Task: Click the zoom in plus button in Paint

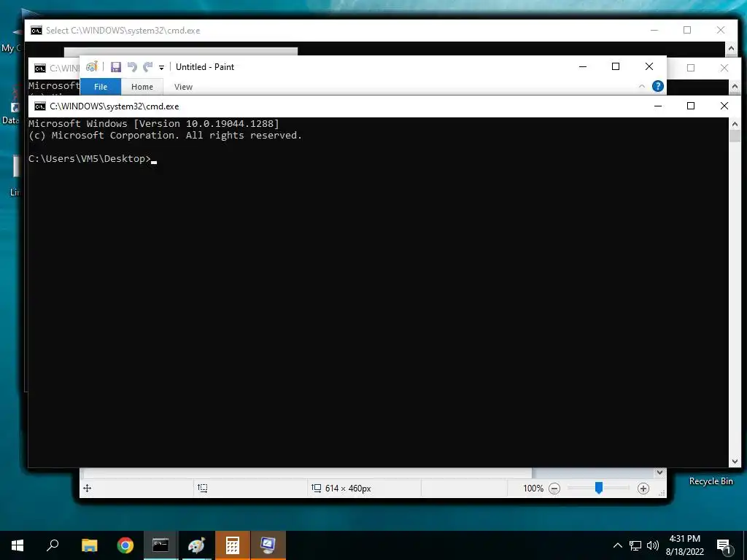Action: (x=643, y=489)
